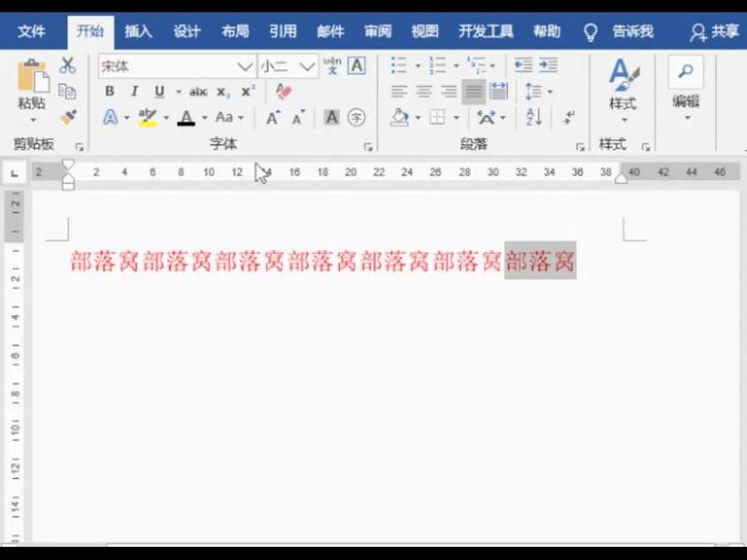Toggle bold formatting
Viewport: 747px width, 560px height.
(x=109, y=91)
